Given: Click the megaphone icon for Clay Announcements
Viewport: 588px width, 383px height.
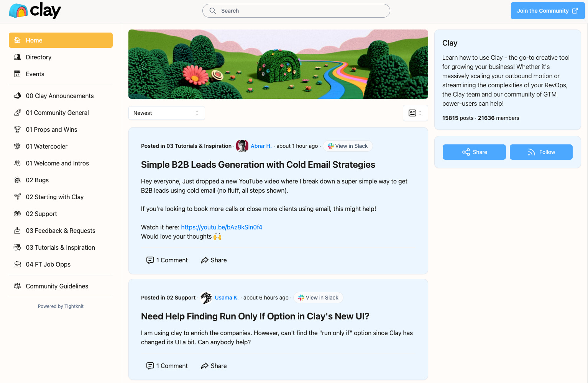Looking at the screenshot, I should tap(17, 96).
